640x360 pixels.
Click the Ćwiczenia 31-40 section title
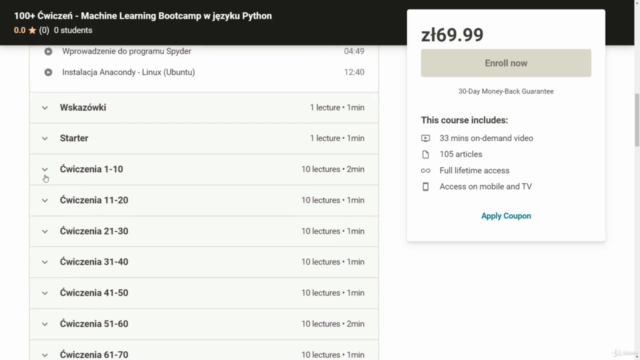94,262
